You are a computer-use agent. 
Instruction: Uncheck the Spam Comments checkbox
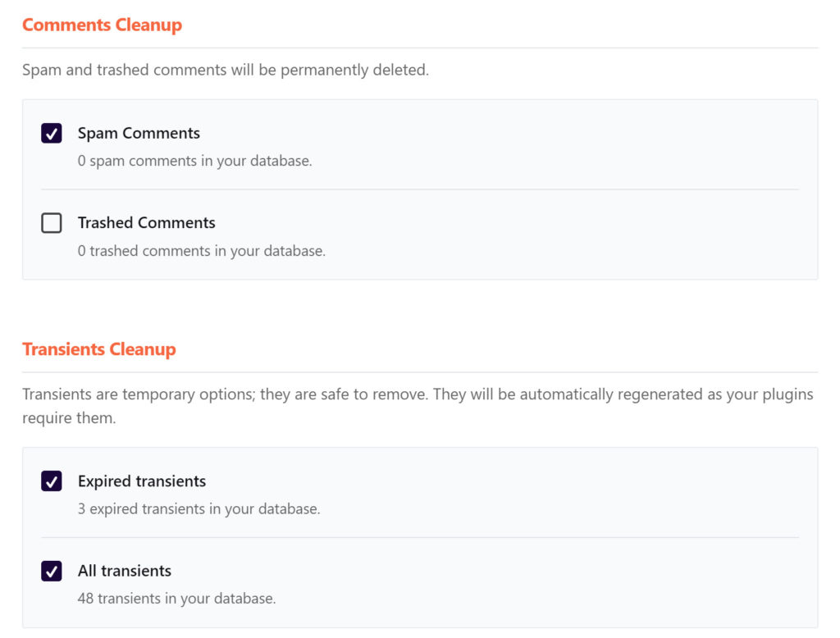[52, 133]
